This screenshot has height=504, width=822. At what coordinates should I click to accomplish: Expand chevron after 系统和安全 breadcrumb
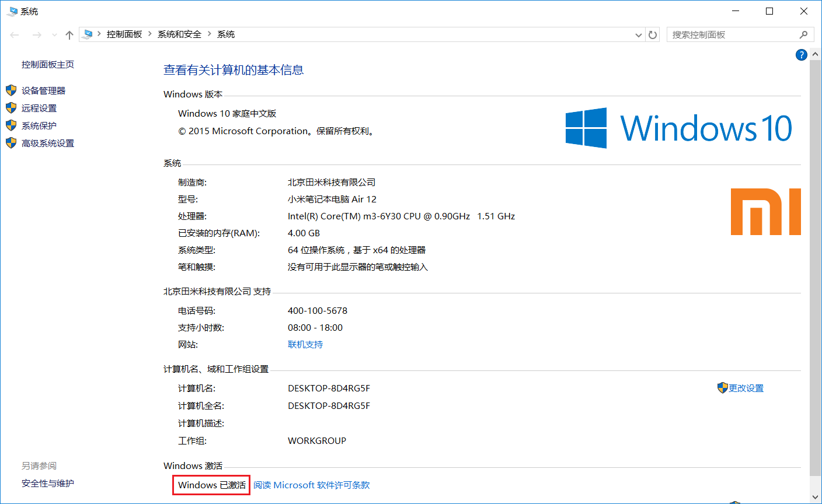(210, 34)
